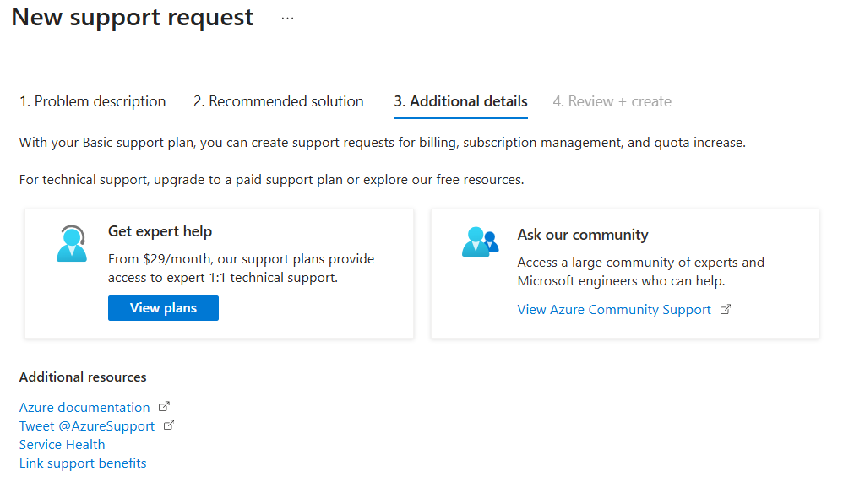Go to the Problem description tab
The height and width of the screenshot is (504, 854).
93,101
